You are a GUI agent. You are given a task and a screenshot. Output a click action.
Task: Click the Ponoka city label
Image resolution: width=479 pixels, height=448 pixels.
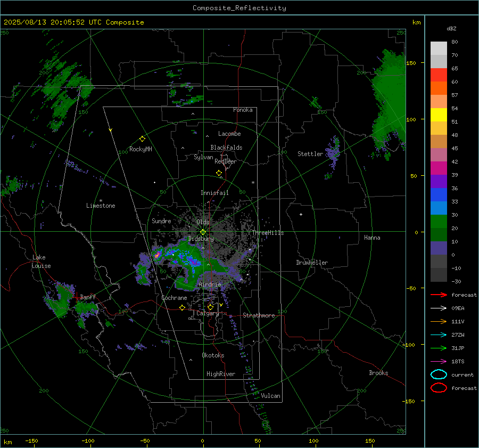(243, 110)
